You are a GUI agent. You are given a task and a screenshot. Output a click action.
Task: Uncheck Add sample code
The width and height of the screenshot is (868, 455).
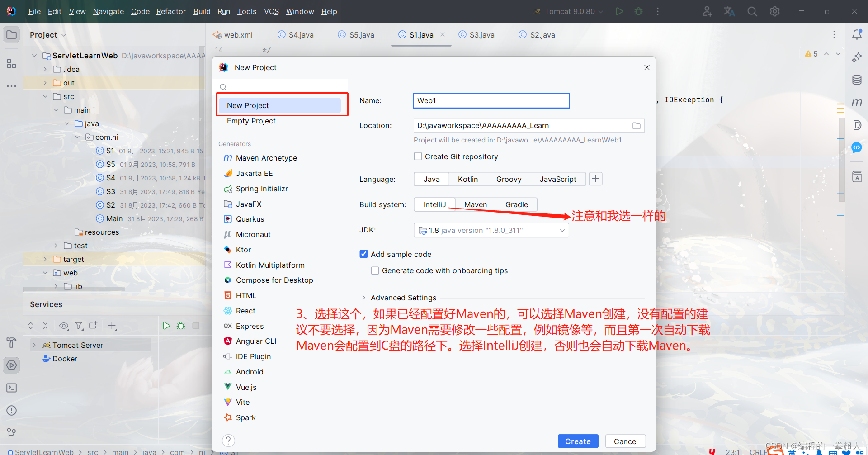363,254
